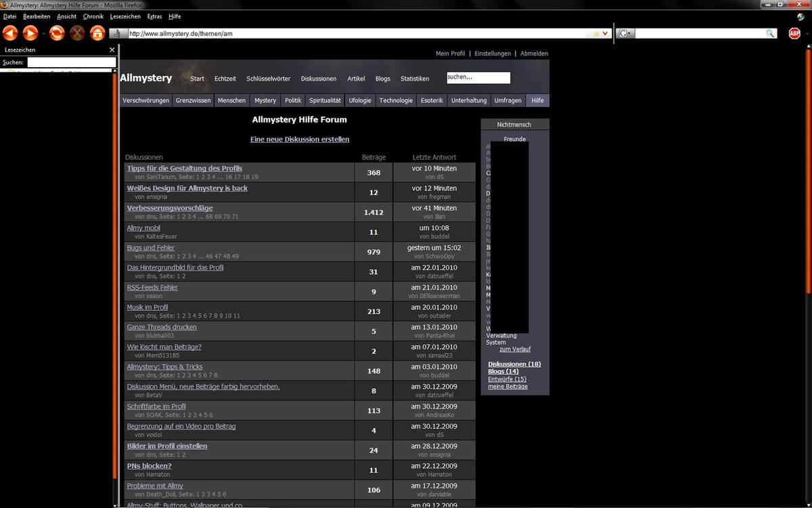Image resolution: width=812 pixels, height=508 pixels.
Task: Open thread Weißes Design für Allmystery is back
Action: pos(187,188)
